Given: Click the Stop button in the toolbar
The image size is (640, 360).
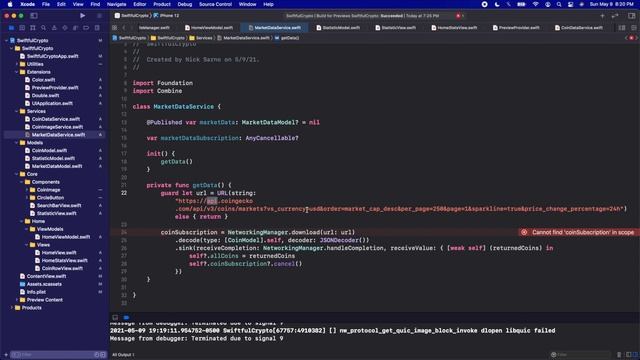Looking at the screenshot, I should click(x=99, y=16).
